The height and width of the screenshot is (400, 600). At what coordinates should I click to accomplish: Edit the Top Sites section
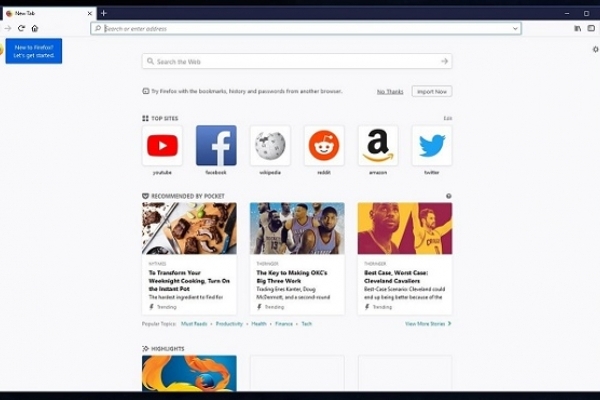(448, 118)
